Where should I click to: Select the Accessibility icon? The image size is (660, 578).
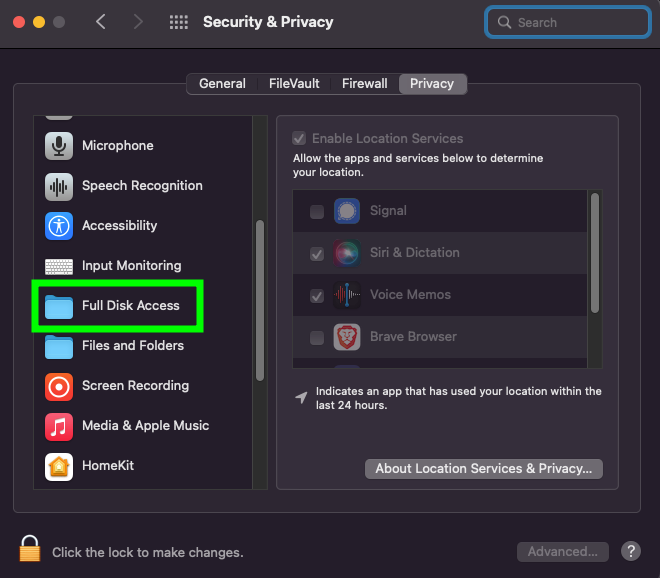[x=59, y=226]
